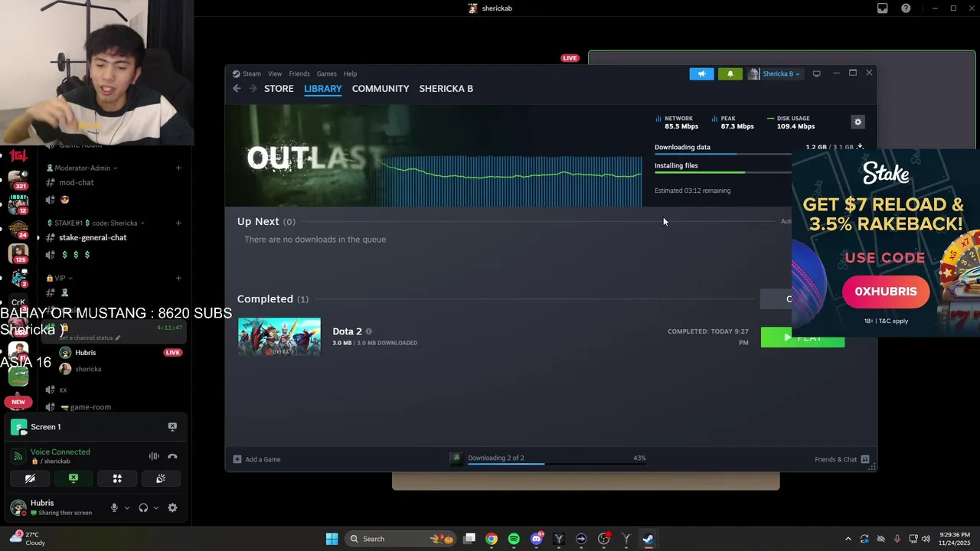This screenshot has width=980, height=551.
Task: Click the green Play button for Dota 2
Action: point(802,337)
